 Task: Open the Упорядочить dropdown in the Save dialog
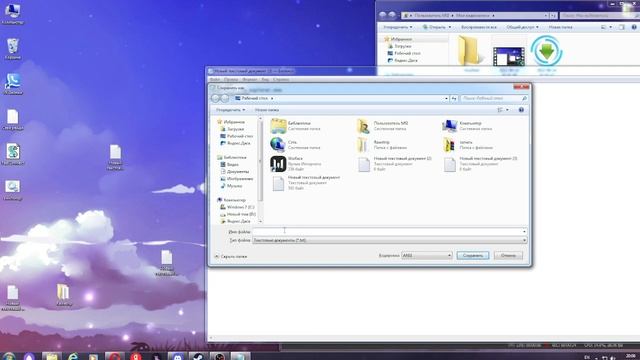pos(231,110)
